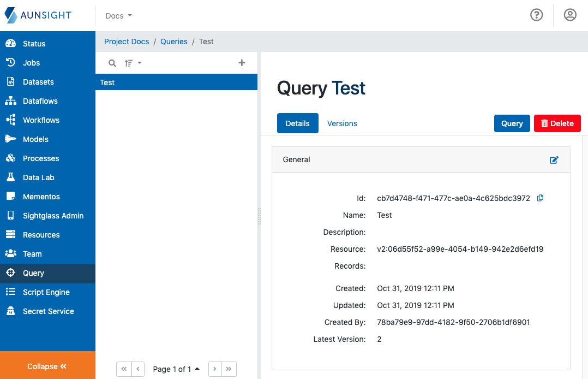
Task: Copy the query Id to clipboard
Action: tap(540, 198)
